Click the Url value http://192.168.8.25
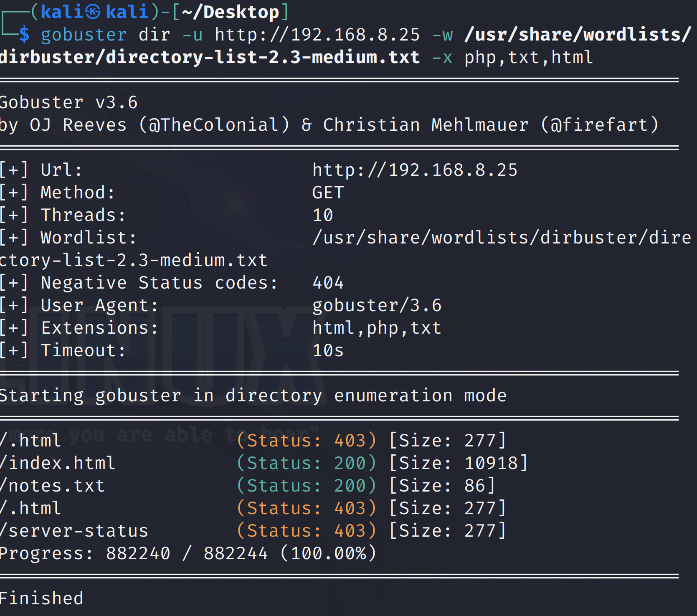697x616 pixels. [415, 170]
